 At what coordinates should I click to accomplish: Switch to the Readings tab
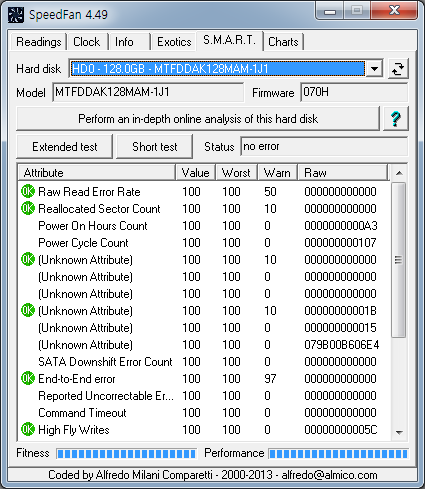39,42
